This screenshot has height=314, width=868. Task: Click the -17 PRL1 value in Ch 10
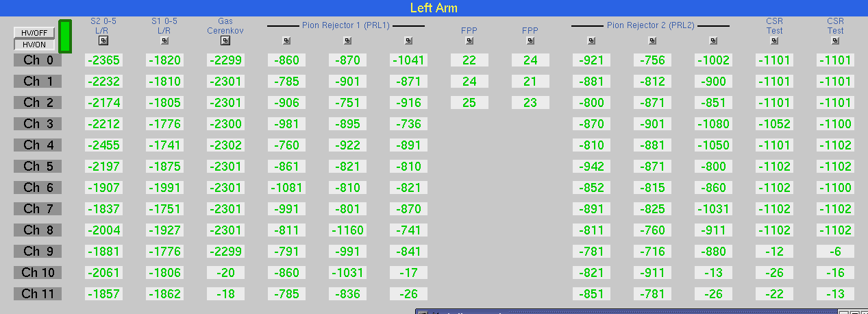pyautogui.click(x=408, y=273)
